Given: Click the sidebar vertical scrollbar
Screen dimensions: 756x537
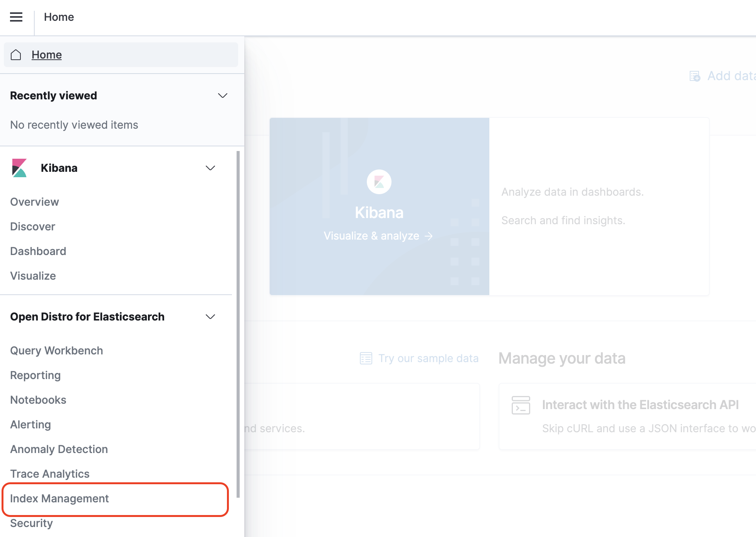Looking at the screenshot, I should click(x=238, y=324).
